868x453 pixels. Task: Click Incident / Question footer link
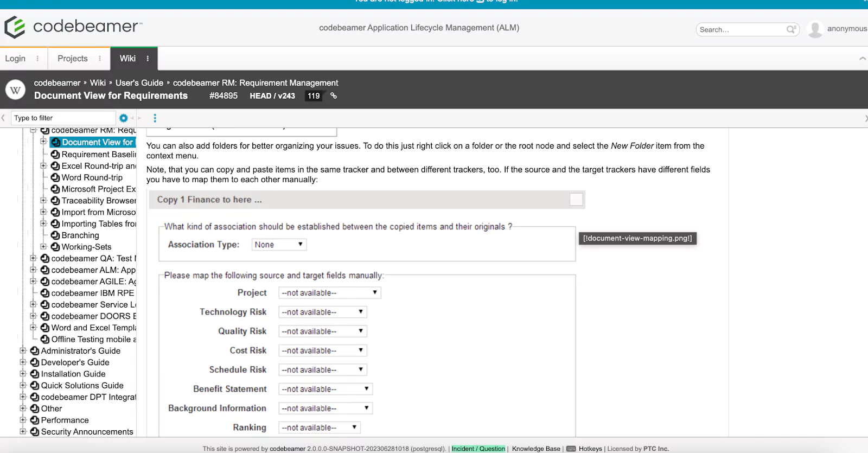478,449
